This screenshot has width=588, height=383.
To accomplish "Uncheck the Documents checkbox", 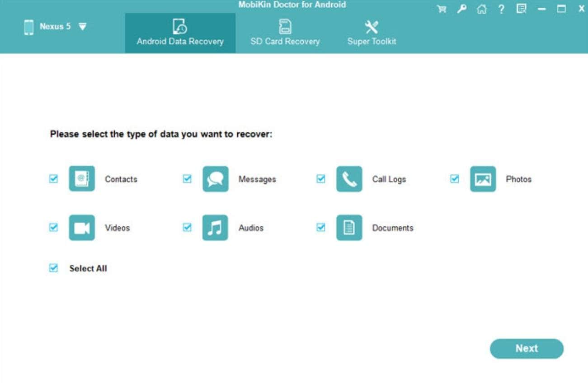I will tap(321, 228).
